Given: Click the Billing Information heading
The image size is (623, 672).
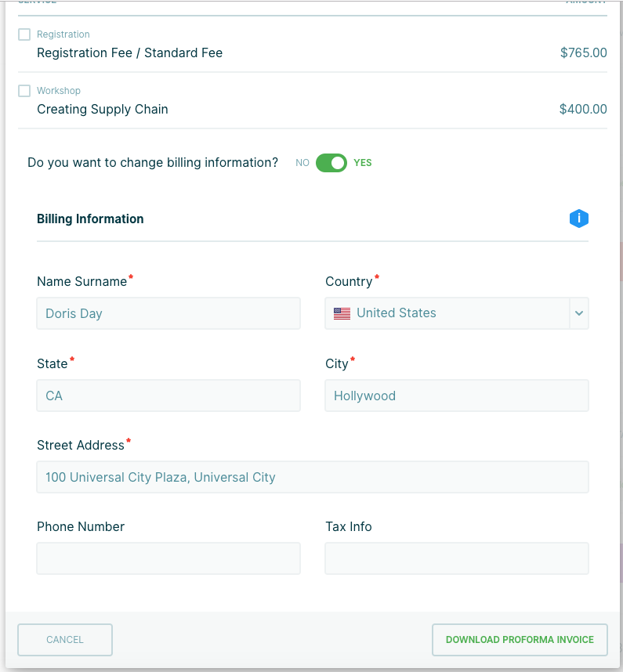Looking at the screenshot, I should click(90, 219).
